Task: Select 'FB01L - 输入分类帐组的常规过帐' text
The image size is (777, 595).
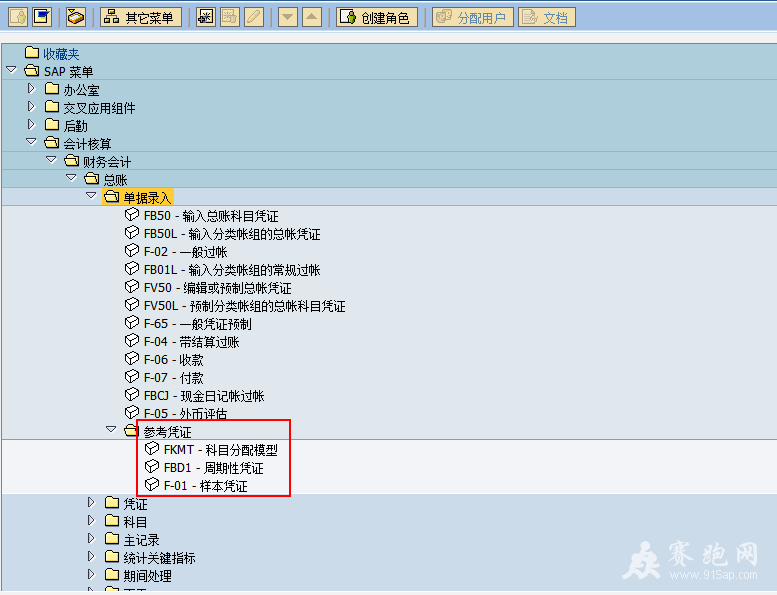Action: coord(232,270)
